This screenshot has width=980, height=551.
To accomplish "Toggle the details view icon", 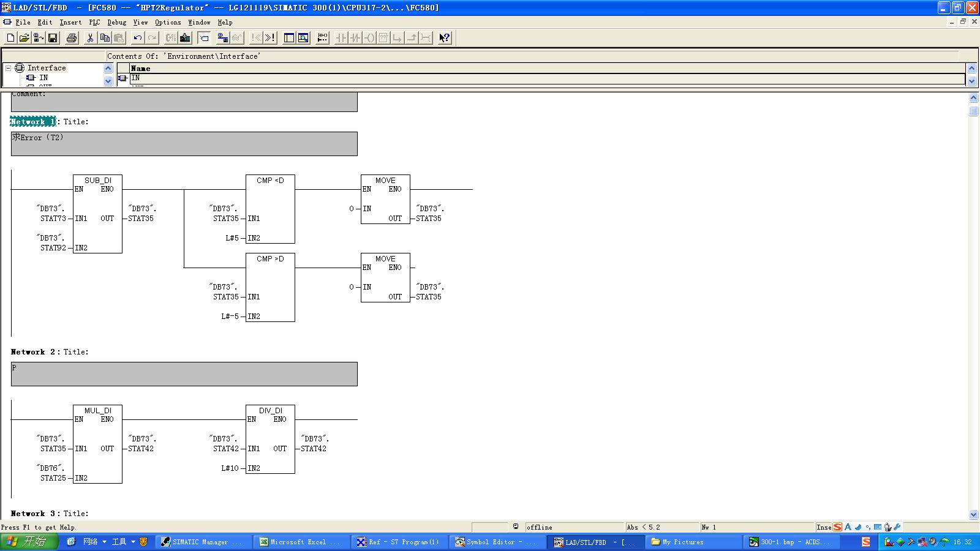I will [x=303, y=38].
